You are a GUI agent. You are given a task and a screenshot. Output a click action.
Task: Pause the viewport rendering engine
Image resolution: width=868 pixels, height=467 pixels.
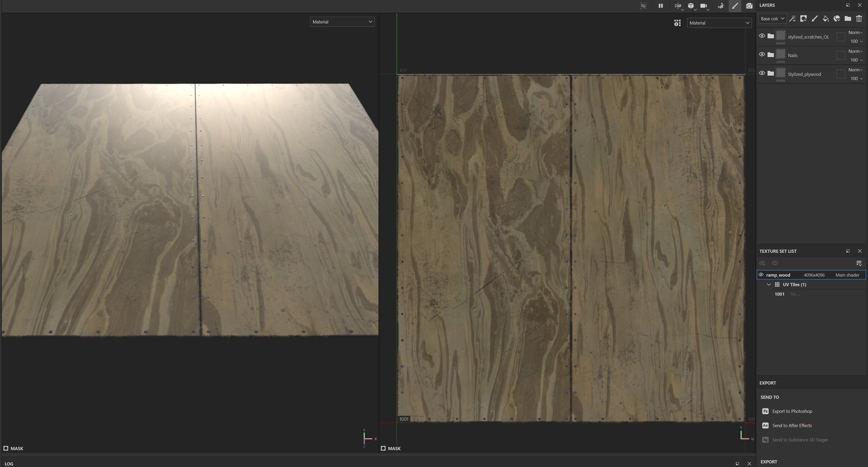[x=660, y=6]
